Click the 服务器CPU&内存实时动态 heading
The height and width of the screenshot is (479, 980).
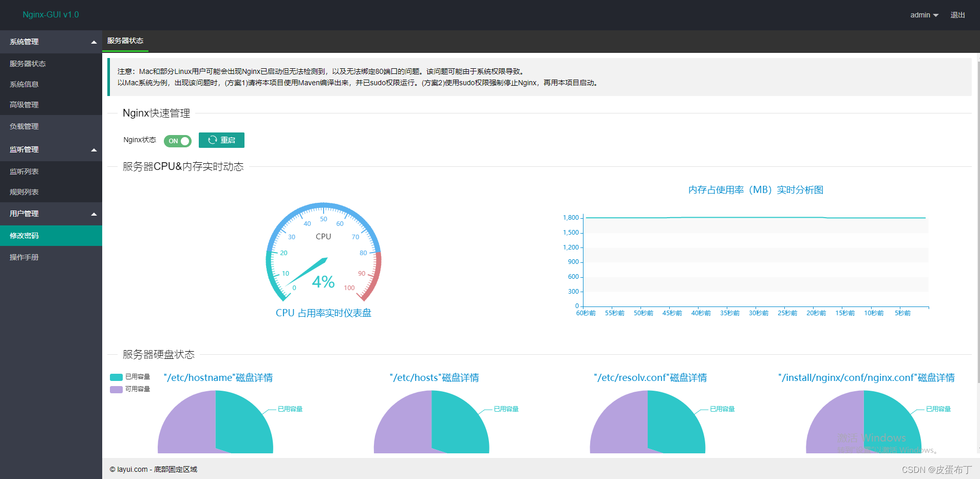pos(183,166)
